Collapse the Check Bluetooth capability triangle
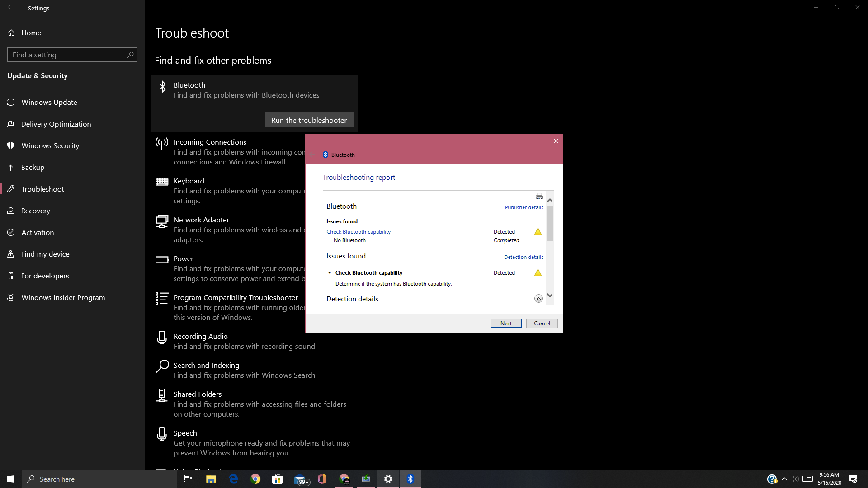Viewport: 868px width, 488px height. [x=330, y=273]
